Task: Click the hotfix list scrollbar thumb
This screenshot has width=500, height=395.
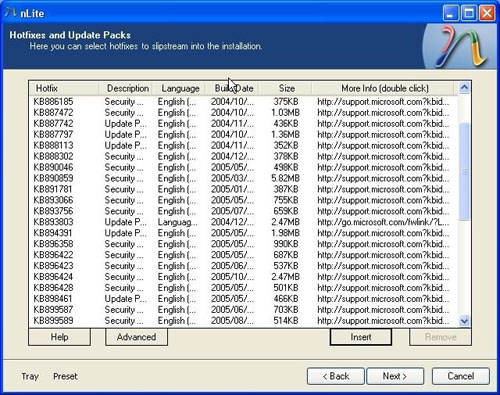Action: pos(464,172)
